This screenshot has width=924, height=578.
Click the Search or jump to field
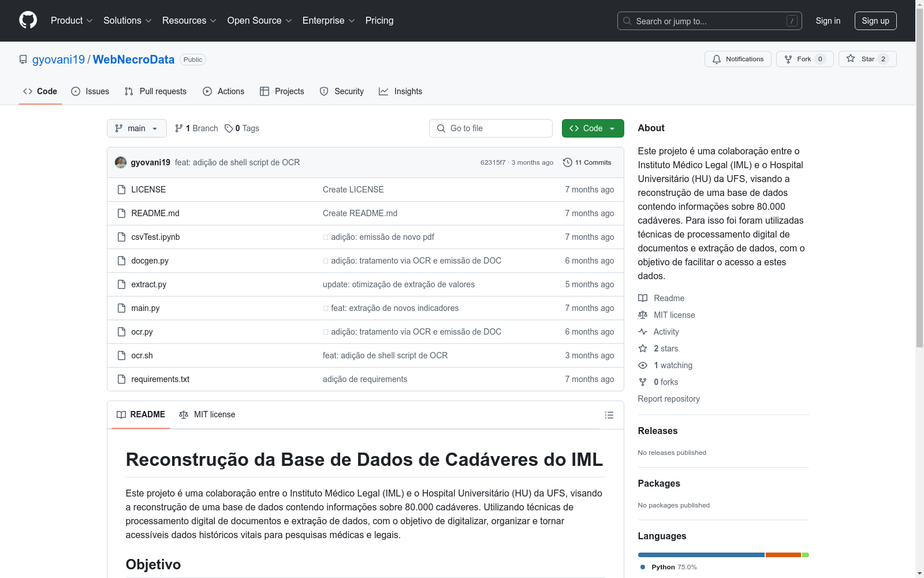tap(710, 21)
